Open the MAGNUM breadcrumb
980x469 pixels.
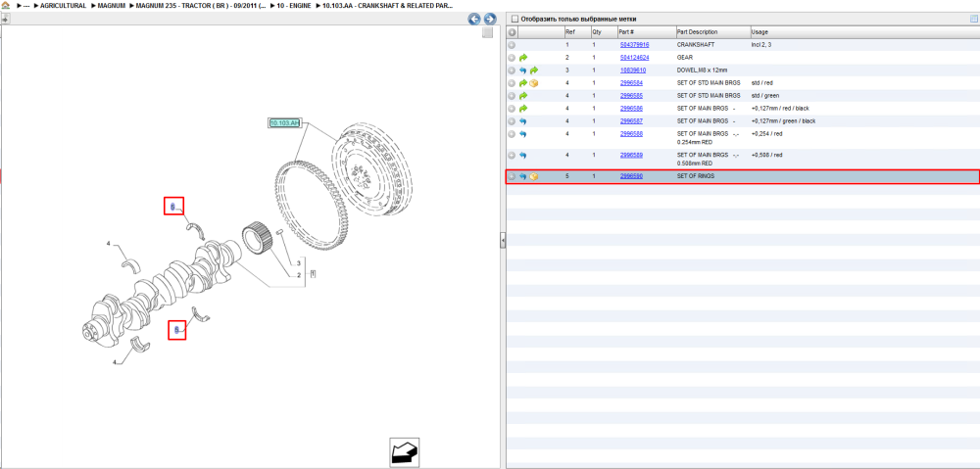(112, 5)
